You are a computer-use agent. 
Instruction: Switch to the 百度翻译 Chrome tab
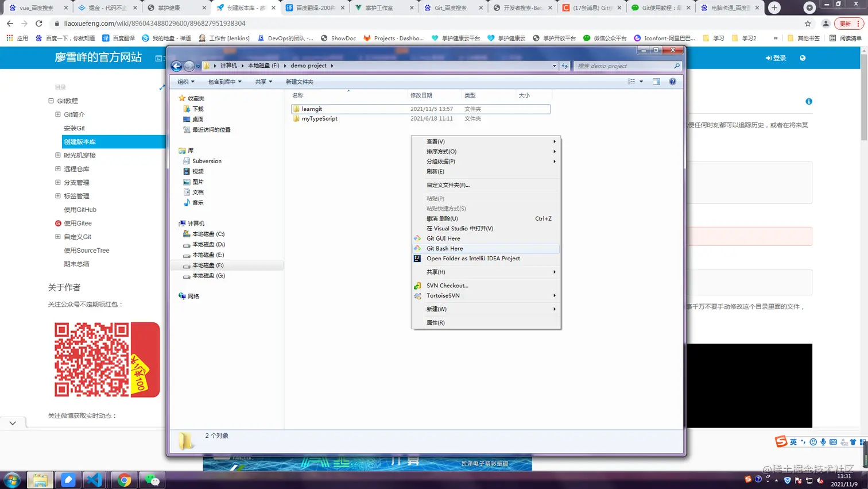(x=315, y=8)
